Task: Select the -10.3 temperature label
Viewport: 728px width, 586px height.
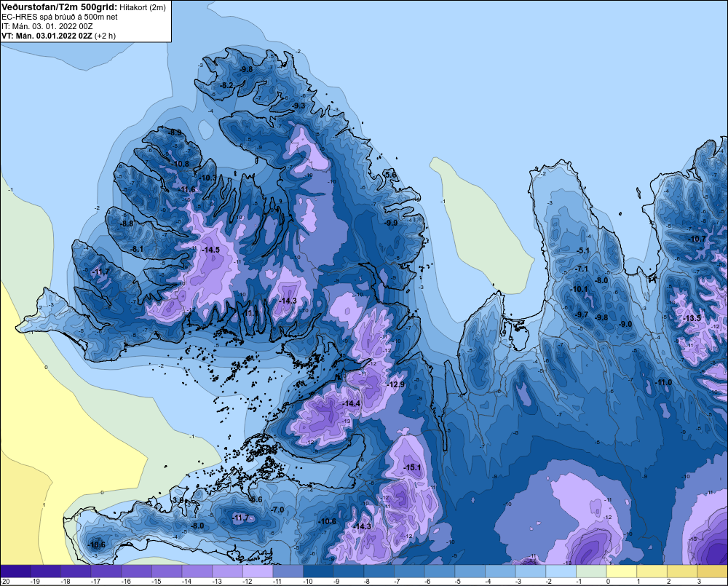Action: tap(207, 178)
